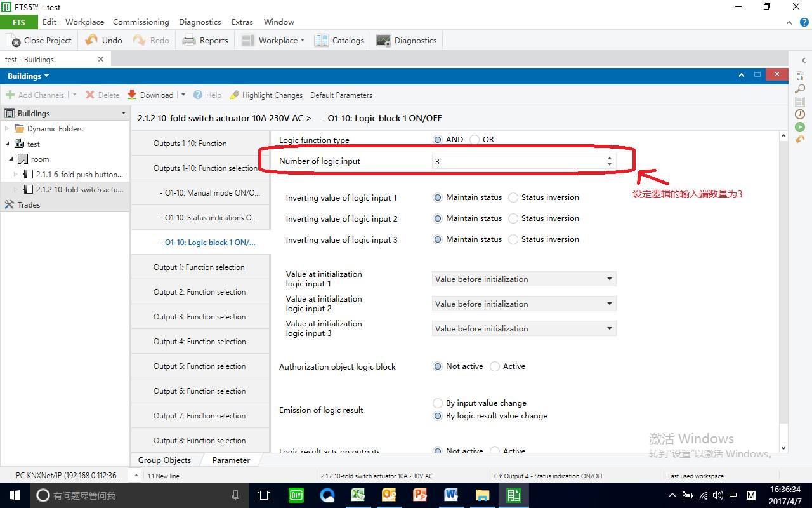Expand the 2.1.1 6-fold push button node
The width and height of the screenshot is (812, 508).
pos(16,174)
